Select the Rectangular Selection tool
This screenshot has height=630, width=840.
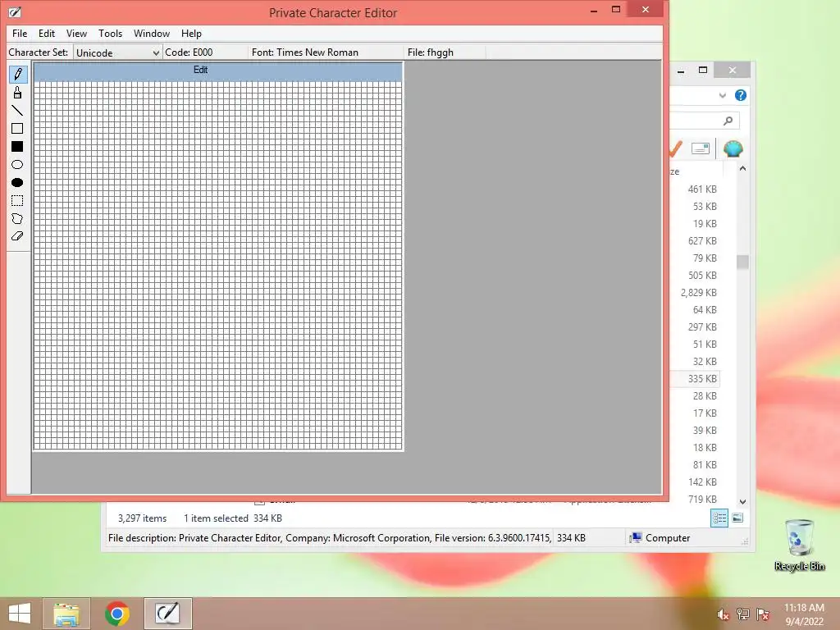18,201
